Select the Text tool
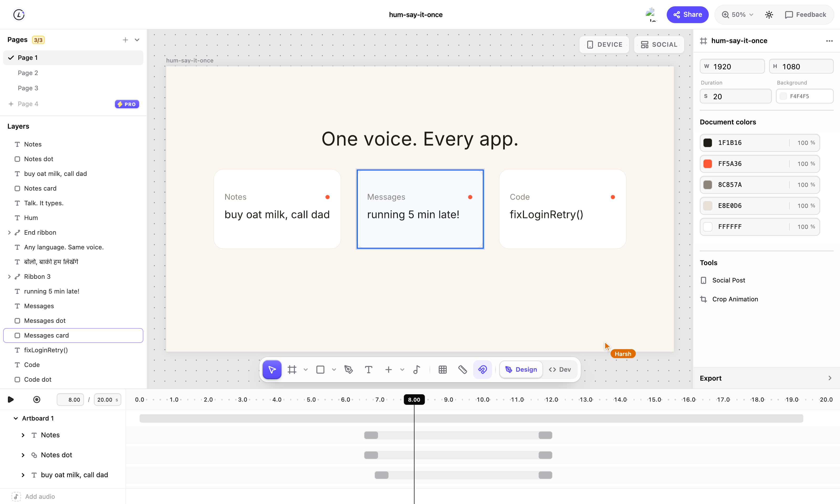The height and width of the screenshot is (504, 840). pyautogui.click(x=368, y=370)
